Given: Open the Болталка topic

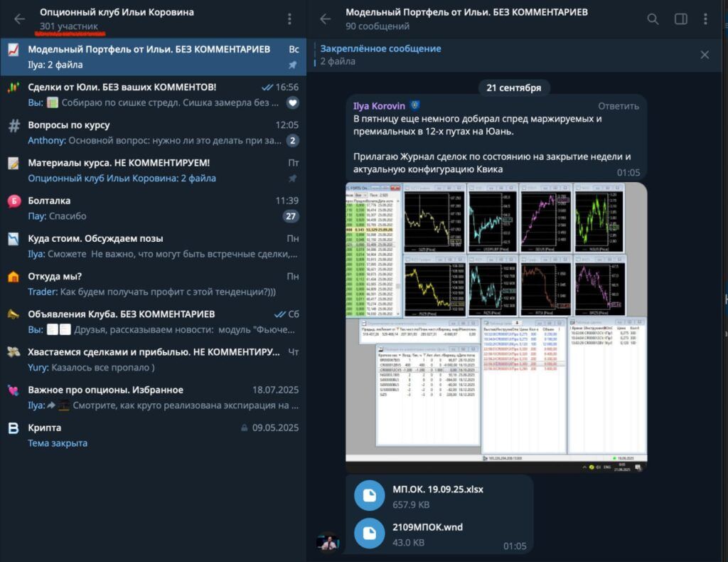Looking at the screenshot, I should (154, 208).
